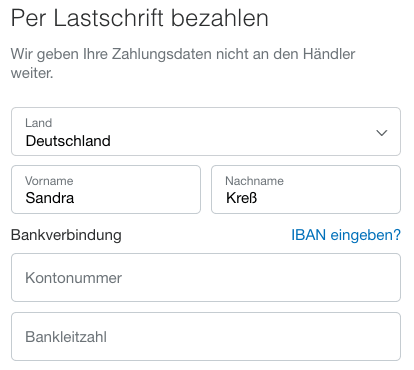Viewport: 414px width, 370px height.
Task: Click the Per Lastschrift bezahlen heading
Action: coord(140,18)
